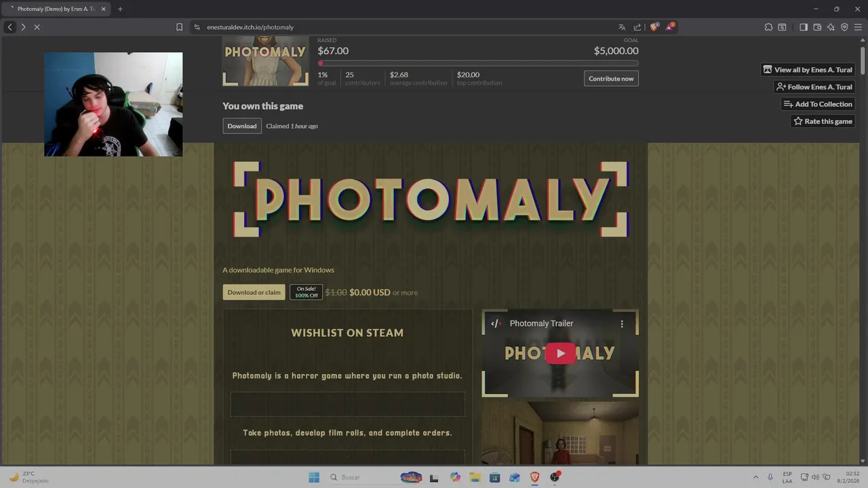
Task: Open the volume icon in the system tray
Action: point(815,477)
